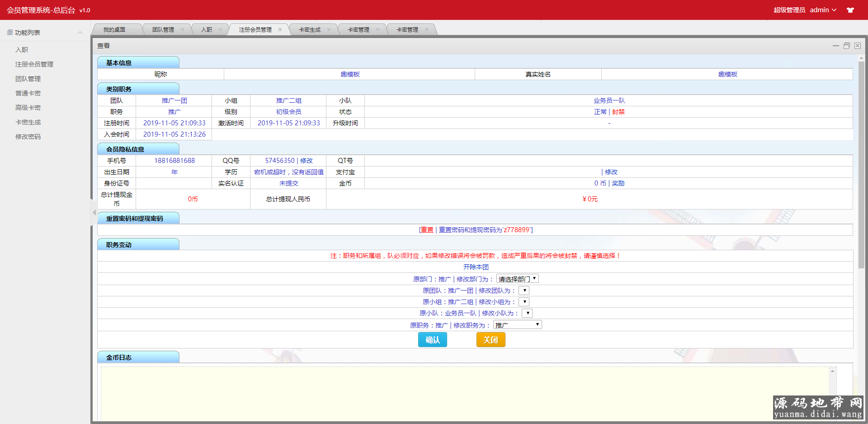Viewport: 868px width, 424px height.
Task: Click the 会员隐私信息 section header
Action: (138, 149)
